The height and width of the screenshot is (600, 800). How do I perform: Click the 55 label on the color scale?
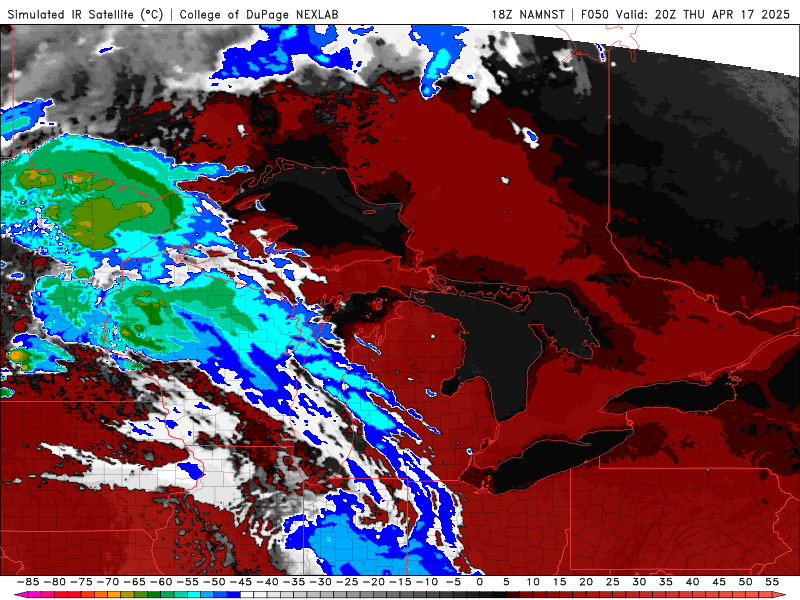pyautogui.click(x=772, y=582)
